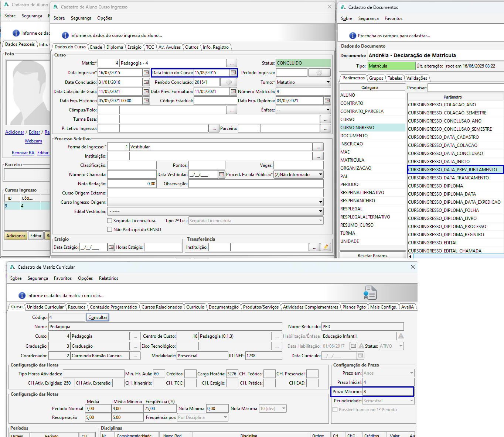Select MATRICULA category row
The width and height of the screenshot is (504, 437).
372,160
